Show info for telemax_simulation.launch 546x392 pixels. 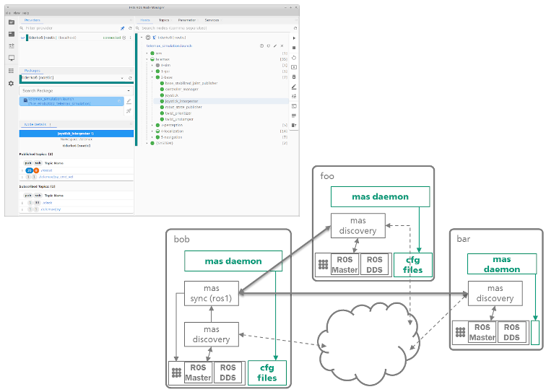click(261, 46)
